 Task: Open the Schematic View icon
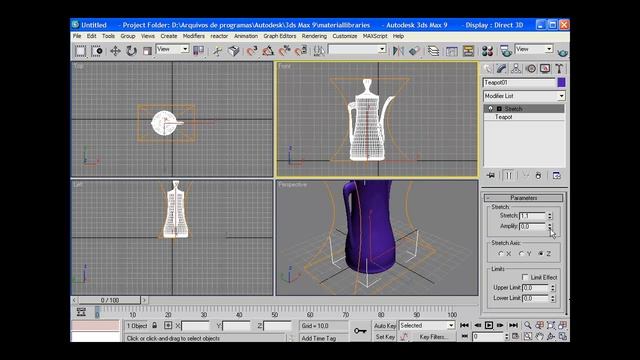click(468, 51)
